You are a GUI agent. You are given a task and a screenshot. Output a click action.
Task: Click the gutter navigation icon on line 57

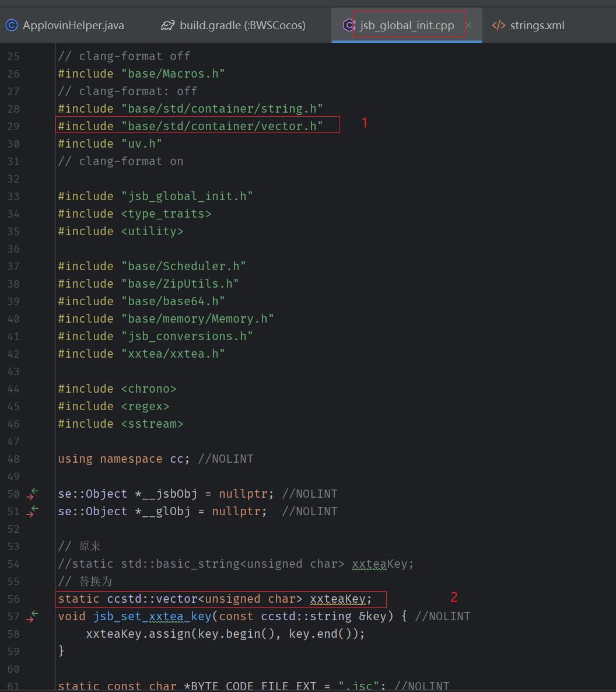pyautogui.click(x=32, y=617)
